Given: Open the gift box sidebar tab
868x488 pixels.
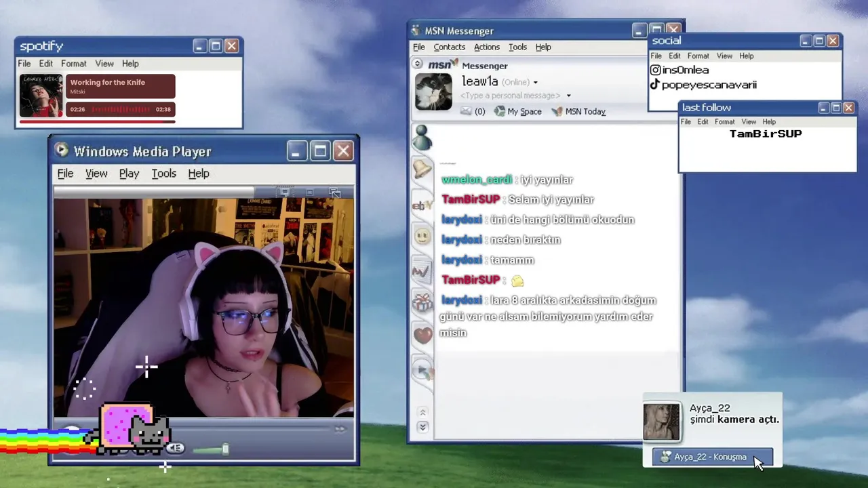Looking at the screenshot, I should 422,302.
